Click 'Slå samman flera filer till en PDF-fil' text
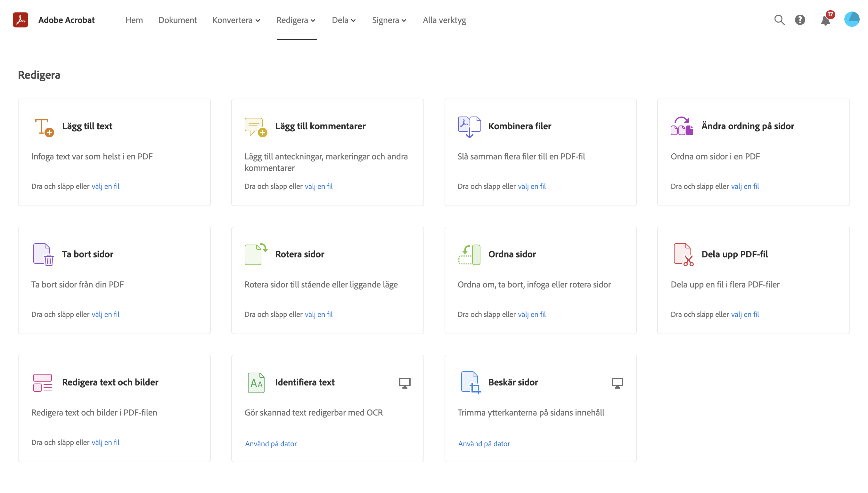 521,157
